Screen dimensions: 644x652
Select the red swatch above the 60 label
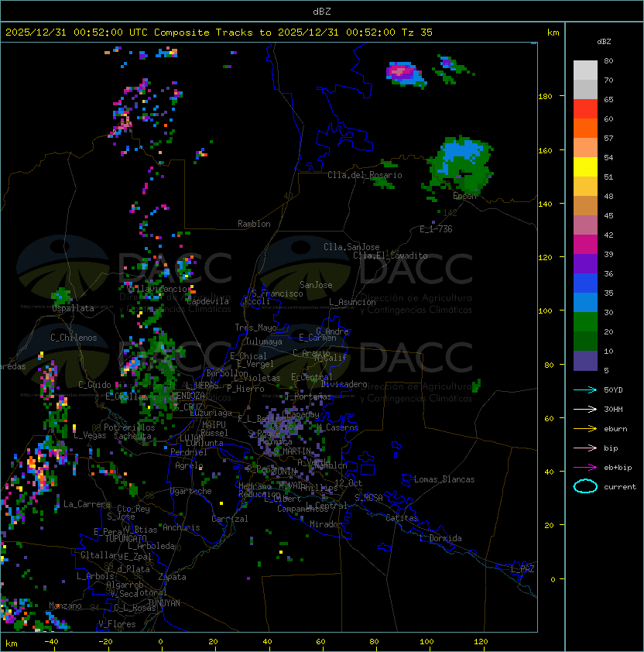click(585, 109)
